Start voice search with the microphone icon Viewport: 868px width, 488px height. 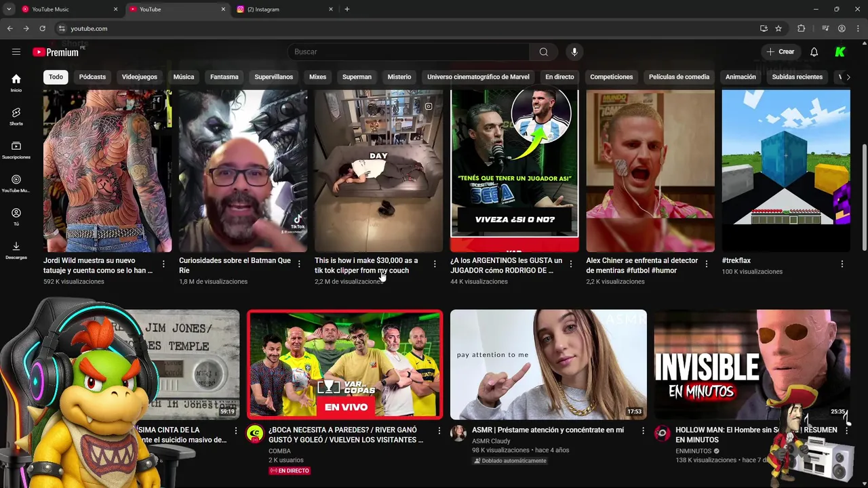pyautogui.click(x=574, y=52)
